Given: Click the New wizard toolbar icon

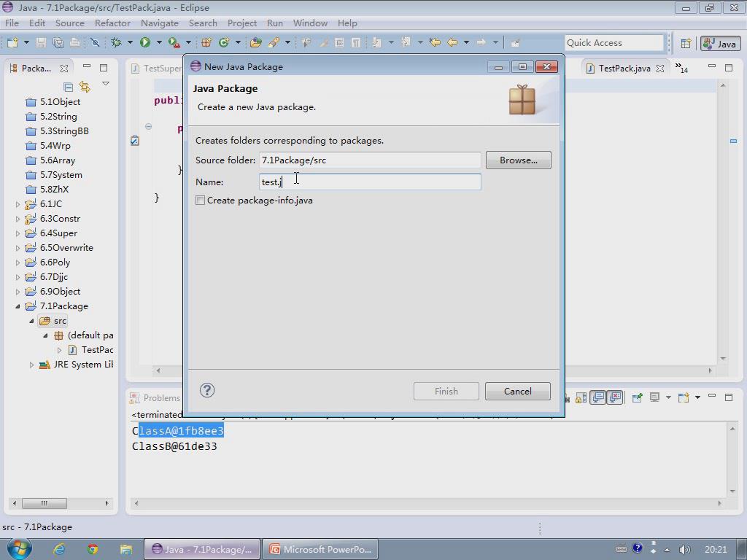Looking at the screenshot, I should 12,43.
